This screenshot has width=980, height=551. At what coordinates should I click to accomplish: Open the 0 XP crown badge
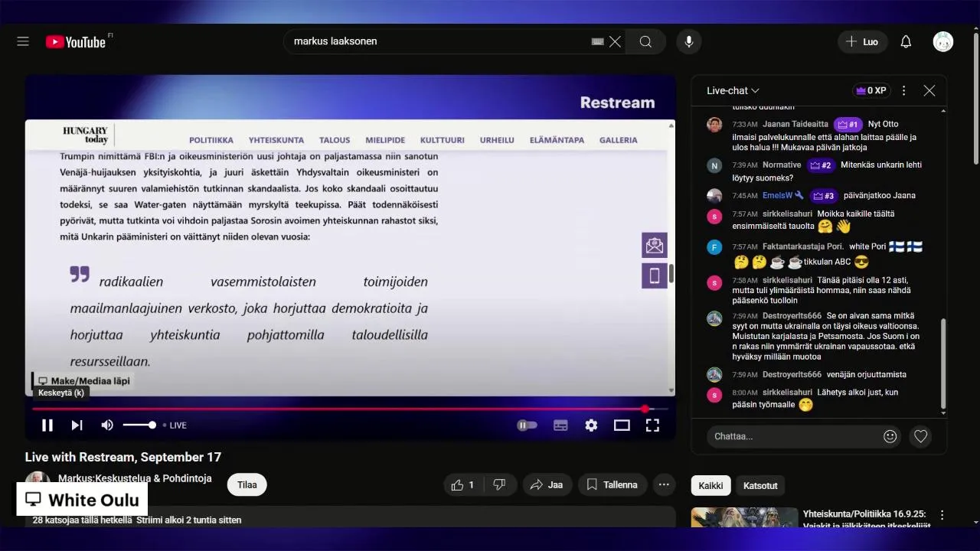(x=871, y=90)
